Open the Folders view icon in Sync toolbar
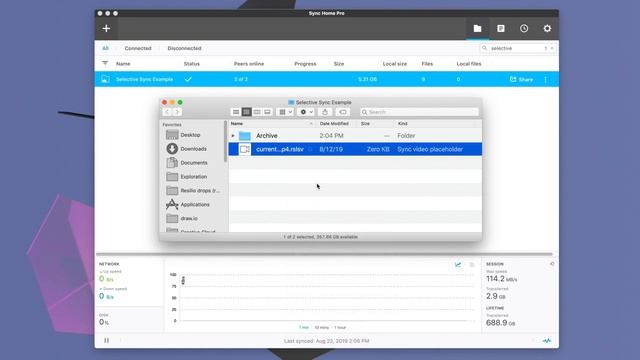This screenshot has width=640, height=360. click(x=477, y=29)
